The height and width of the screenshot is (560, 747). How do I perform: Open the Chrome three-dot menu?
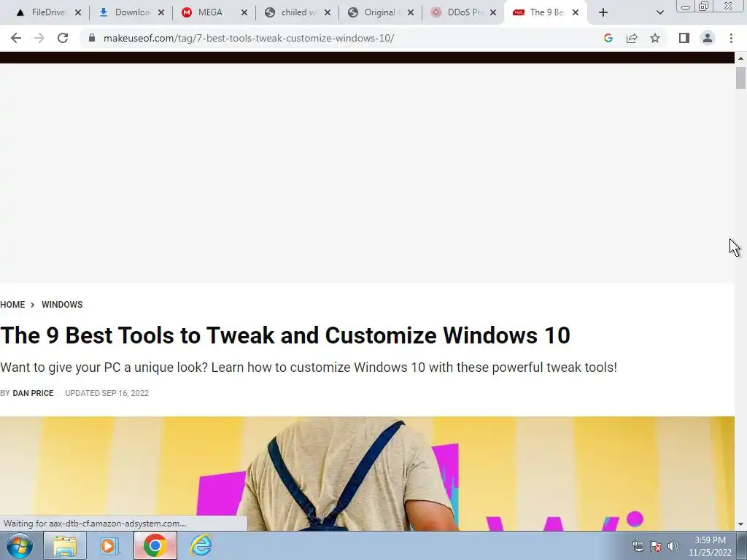(731, 38)
